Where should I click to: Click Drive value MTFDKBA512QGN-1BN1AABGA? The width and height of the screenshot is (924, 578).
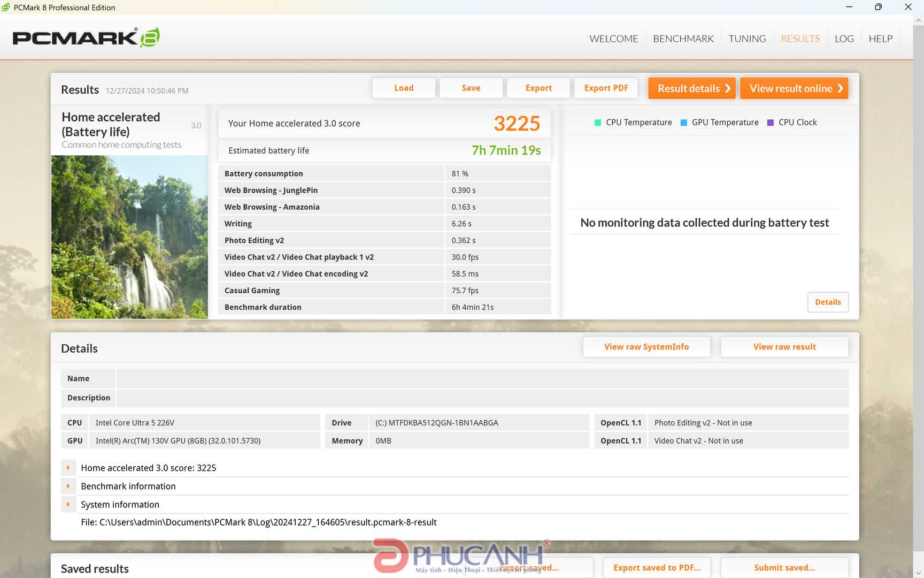[x=436, y=423]
